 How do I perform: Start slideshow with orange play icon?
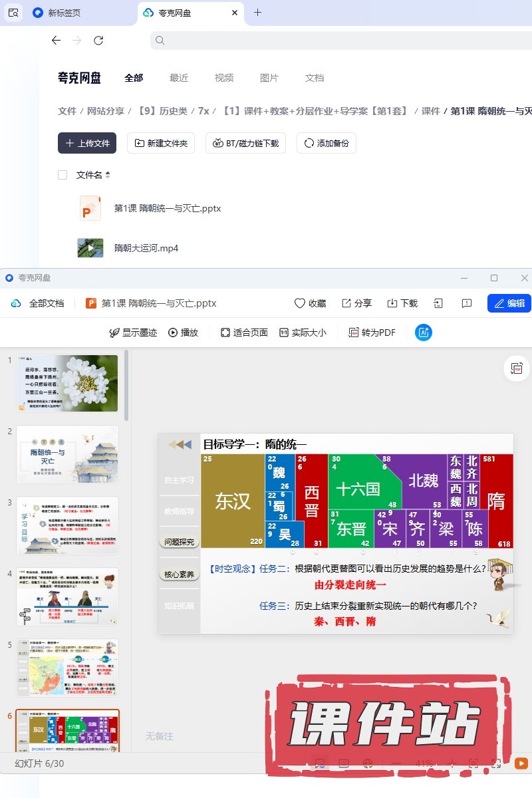(x=521, y=764)
